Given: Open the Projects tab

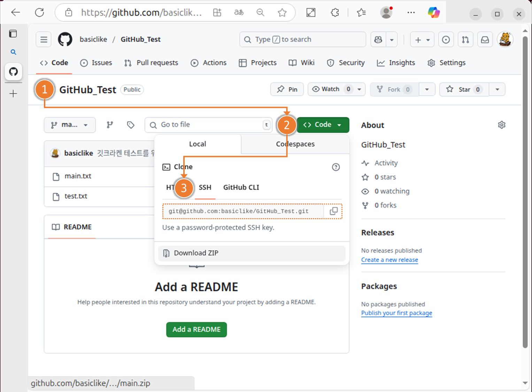Looking at the screenshot, I should 257,63.
